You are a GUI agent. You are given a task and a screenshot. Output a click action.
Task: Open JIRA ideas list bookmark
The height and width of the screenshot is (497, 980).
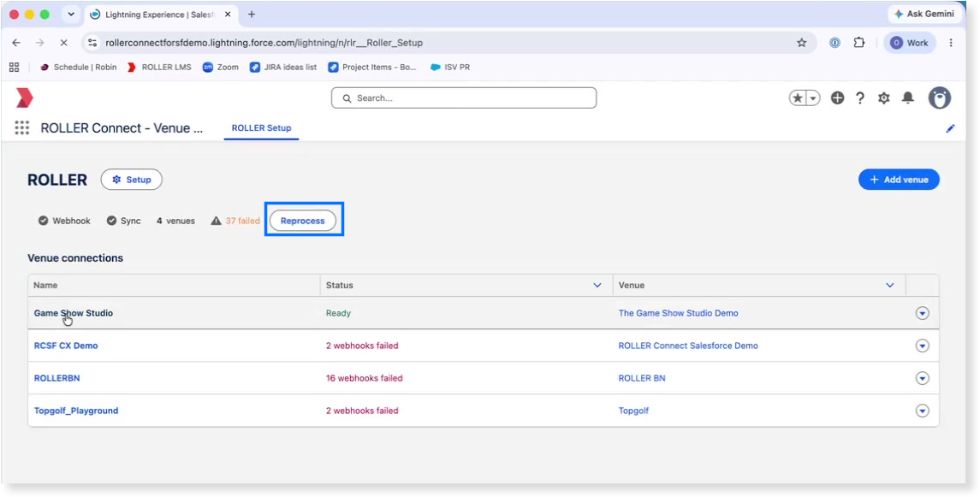(283, 67)
